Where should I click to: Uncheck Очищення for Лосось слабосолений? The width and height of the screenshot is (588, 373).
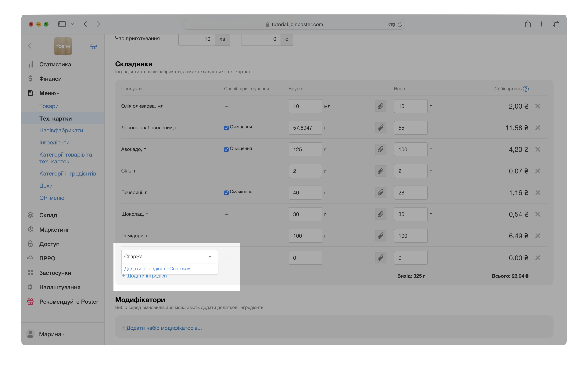point(226,128)
